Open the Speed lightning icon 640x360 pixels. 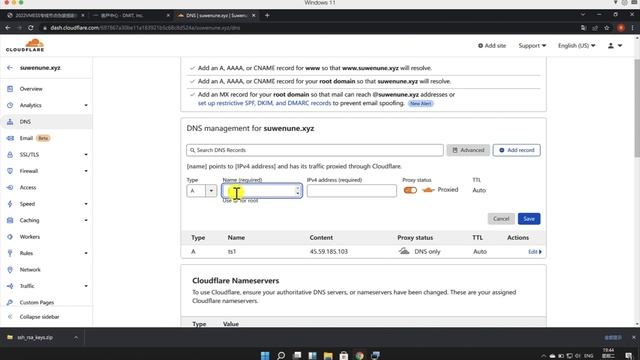click(x=10, y=204)
